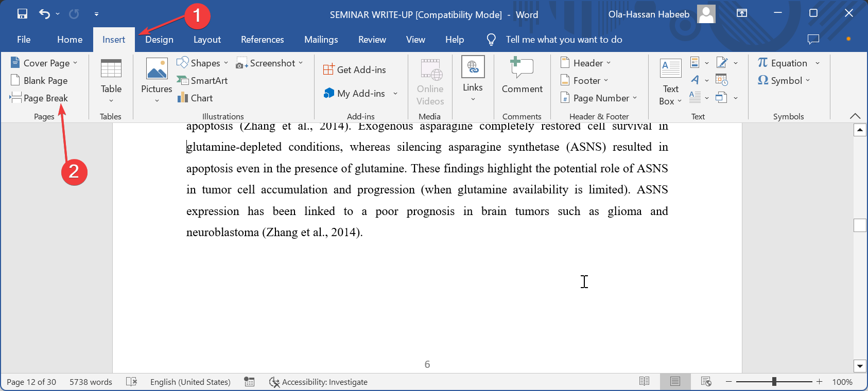
Task: Click the zoom slider handle
Action: pyautogui.click(x=774, y=381)
